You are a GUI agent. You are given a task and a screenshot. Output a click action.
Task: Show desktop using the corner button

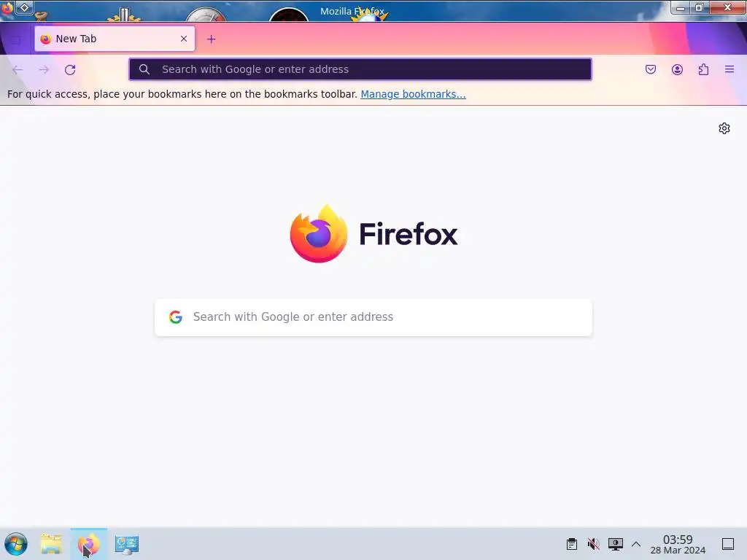point(728,544)
